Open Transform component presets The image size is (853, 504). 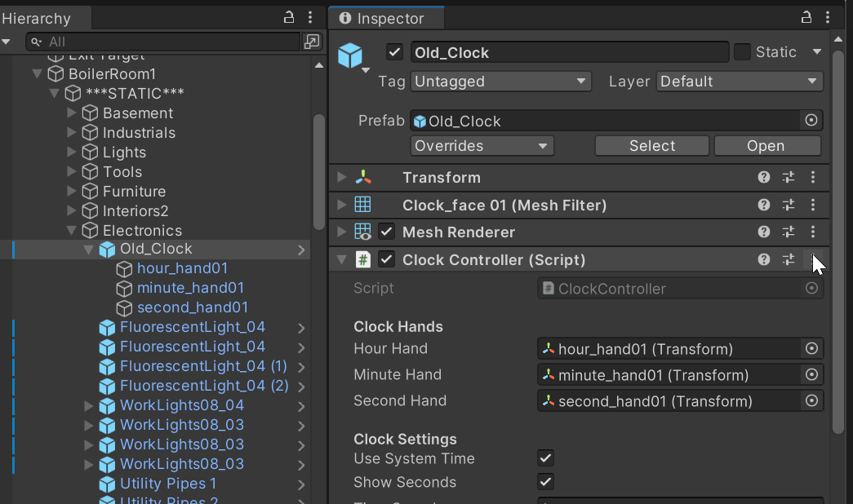[x=789, y=177]
